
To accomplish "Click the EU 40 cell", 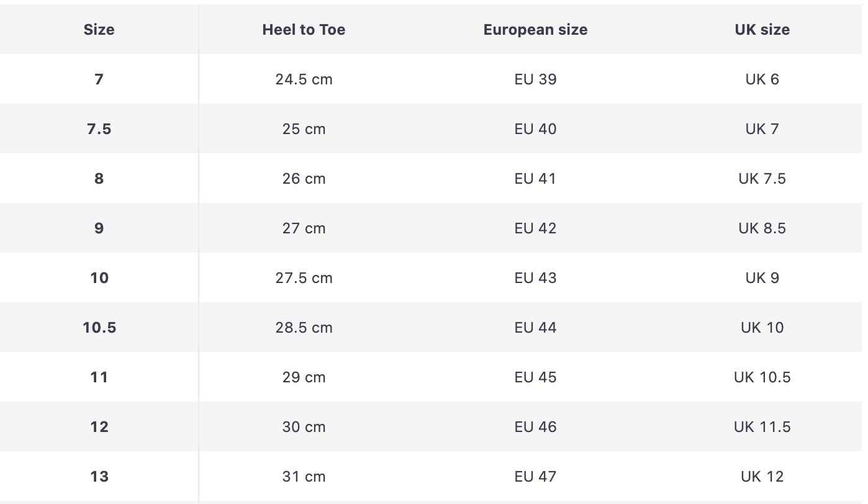I will tap(535, 128).
